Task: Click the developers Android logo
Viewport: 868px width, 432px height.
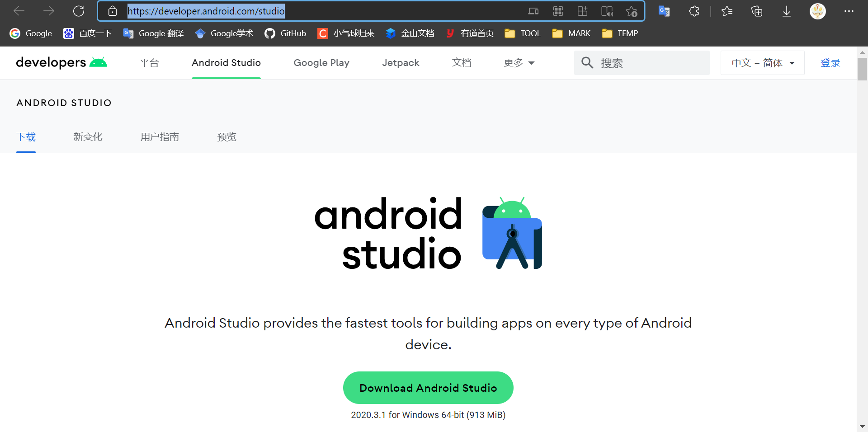Action: click(x=61, y=62)
